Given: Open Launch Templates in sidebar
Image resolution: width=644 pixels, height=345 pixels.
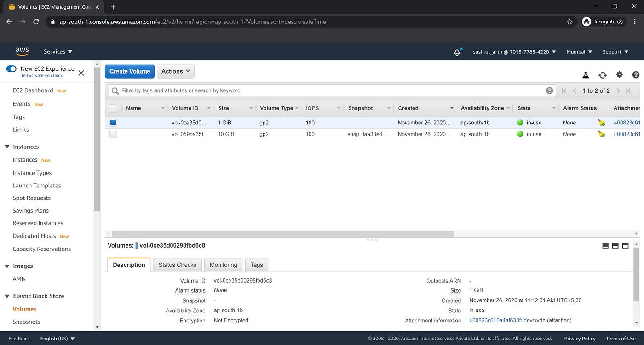Looking at the screenshot, I should point(37,186).
